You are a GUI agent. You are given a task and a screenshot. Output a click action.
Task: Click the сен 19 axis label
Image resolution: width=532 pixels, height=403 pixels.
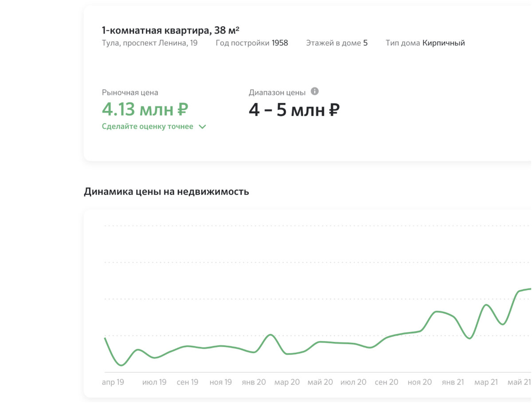(188, 382)
